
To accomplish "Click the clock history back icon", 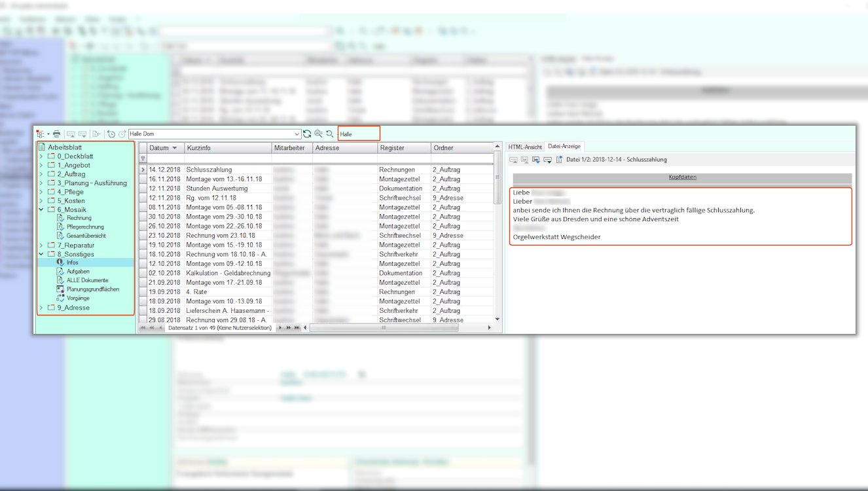I will coord(111,134).
